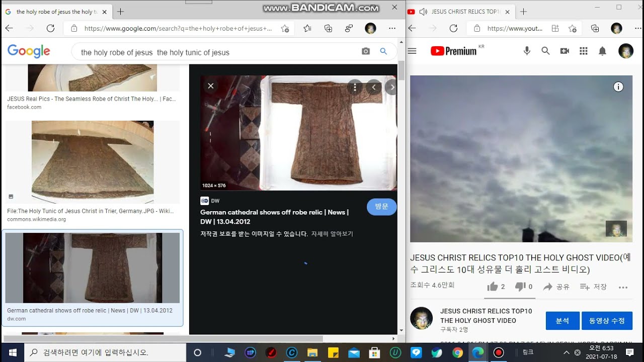Click the Google window address bar
The image size is (644, 362).
(179, 29)
